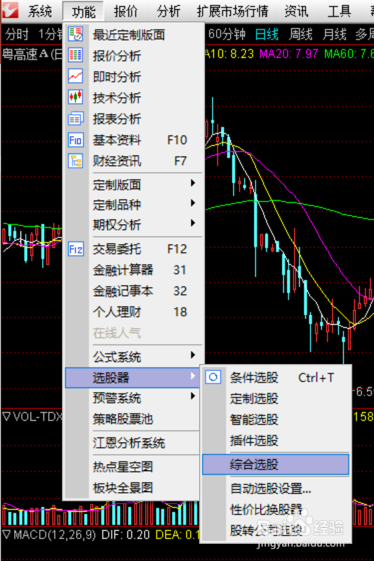Switch to the 60分钟 period tab
374x561 pixels.
(x=227, y=34)
